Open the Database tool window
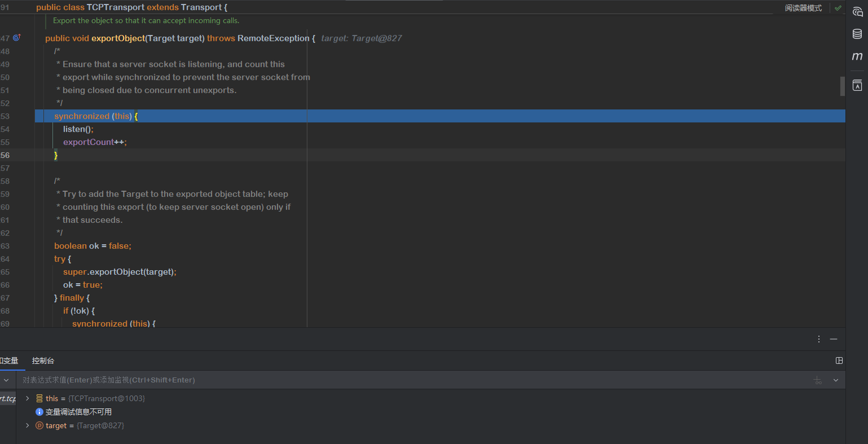This screenshot has width=868, height=444. point(857,34)
